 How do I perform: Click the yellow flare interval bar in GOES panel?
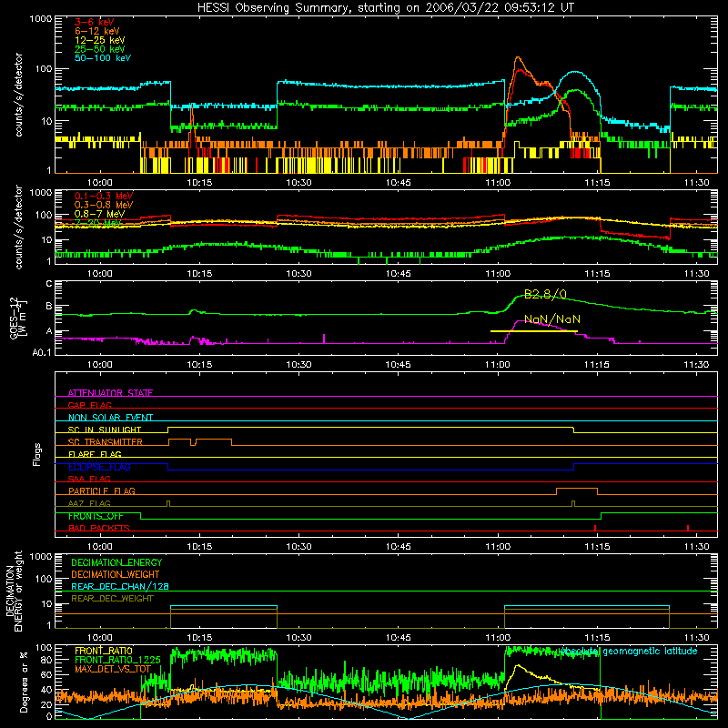(x=534, y=331)
